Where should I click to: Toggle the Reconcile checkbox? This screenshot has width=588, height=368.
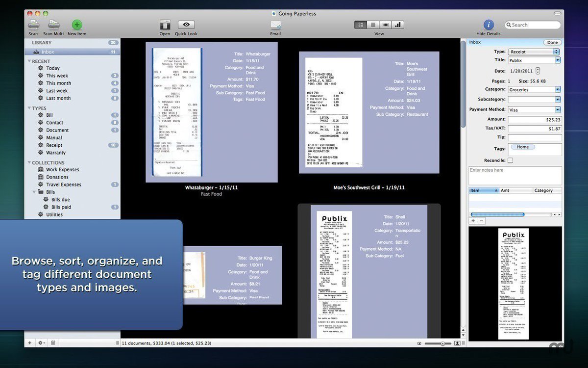tap(510, 160)
